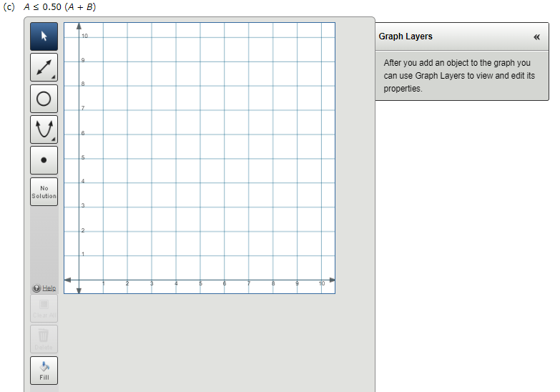The height and width of the screenshot is (392, 560).
Task: Click the Clear All button
Action: coord(44,308)
